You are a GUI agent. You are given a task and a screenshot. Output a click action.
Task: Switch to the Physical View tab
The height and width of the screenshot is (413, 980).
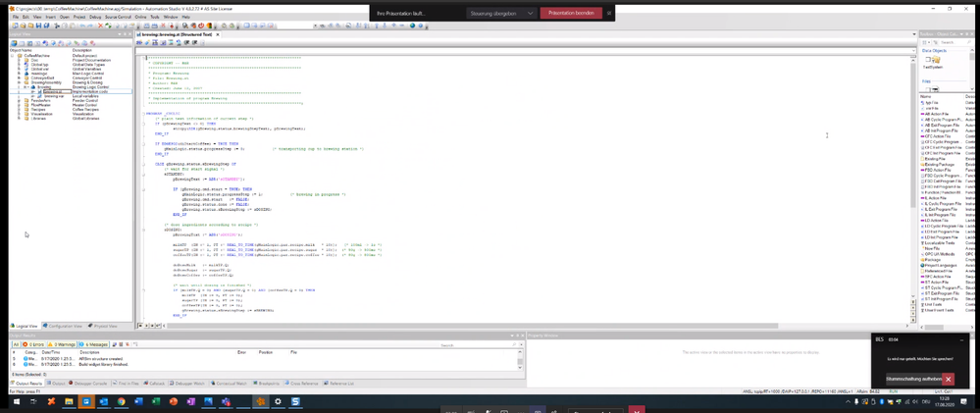coord(103,326)
